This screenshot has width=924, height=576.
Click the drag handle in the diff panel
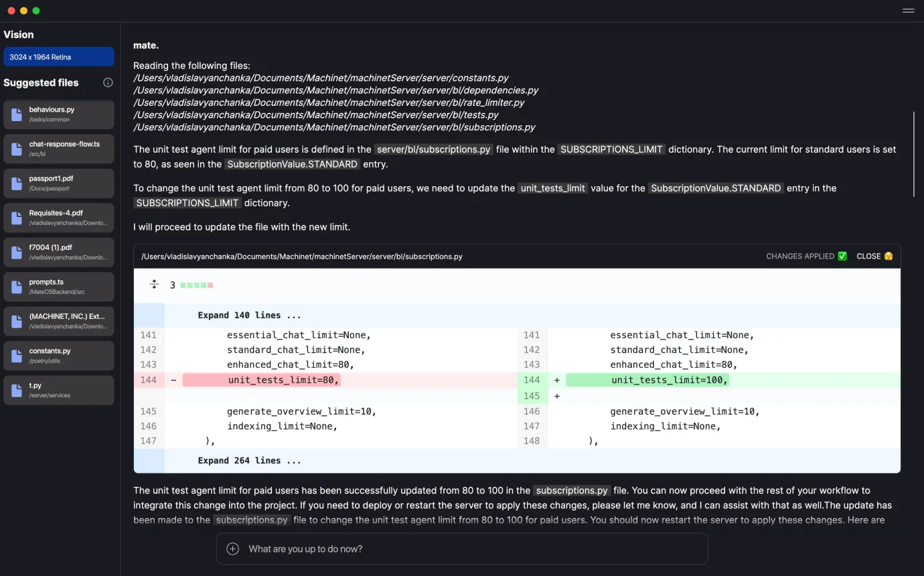pyautogui.click(x=154, y=284)
